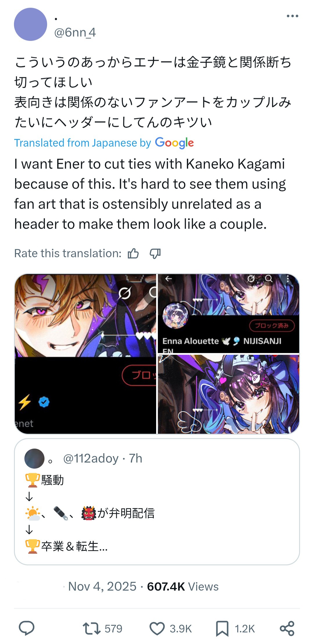This screenshot has width=314, height=644.
Task: Rate the translation with thumbs down
Action: pyautogui.click(x=155, y=253)
